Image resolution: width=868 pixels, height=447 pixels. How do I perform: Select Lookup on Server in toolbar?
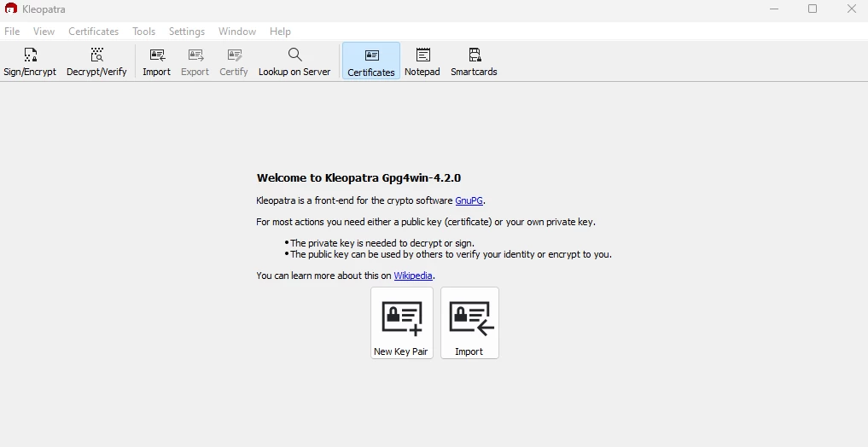tap(294, 62)
